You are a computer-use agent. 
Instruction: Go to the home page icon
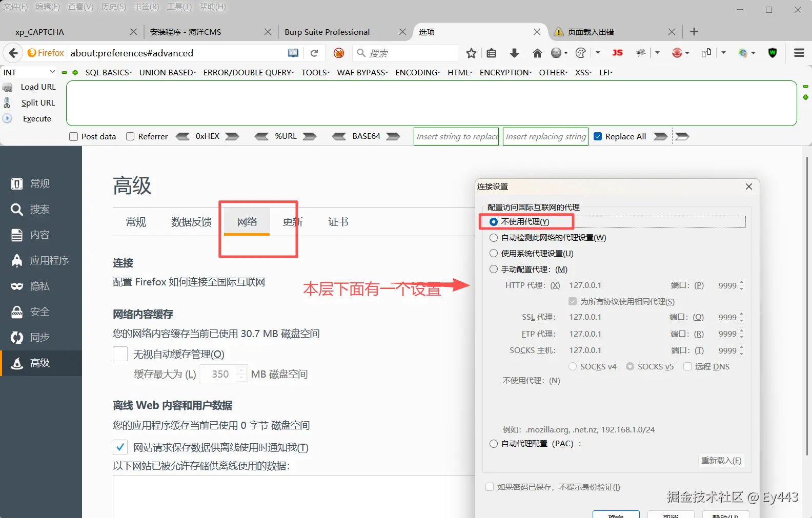[x=537, y=53]
